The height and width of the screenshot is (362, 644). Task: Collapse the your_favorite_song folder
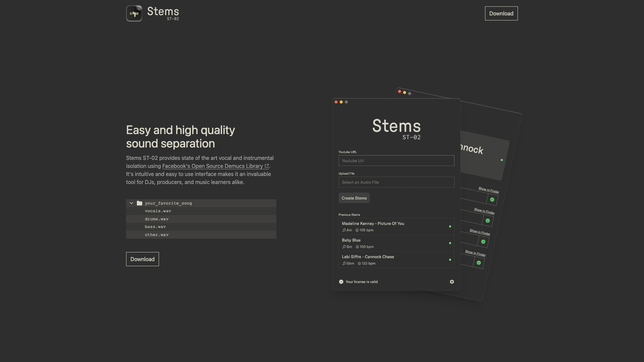click(131, 203)
